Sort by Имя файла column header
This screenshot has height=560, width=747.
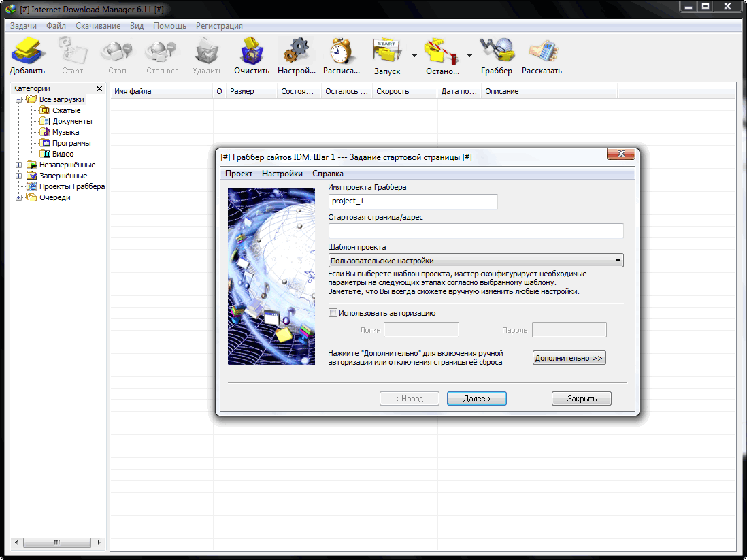click(x=161, y=91)
